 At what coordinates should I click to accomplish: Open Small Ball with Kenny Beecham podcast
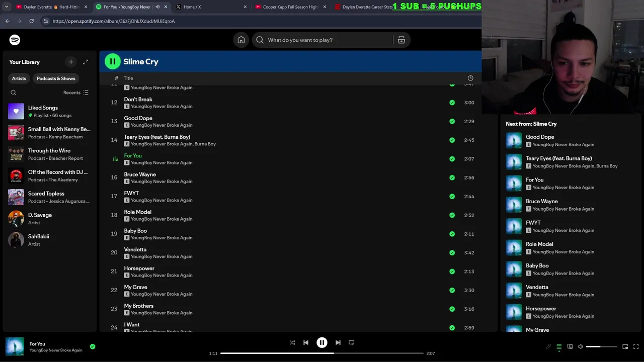(49, 133)
